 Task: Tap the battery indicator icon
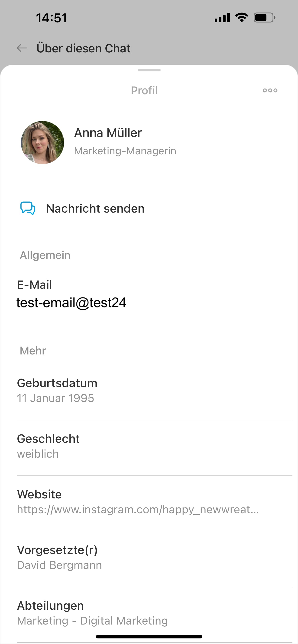click(x=265, y=17)
